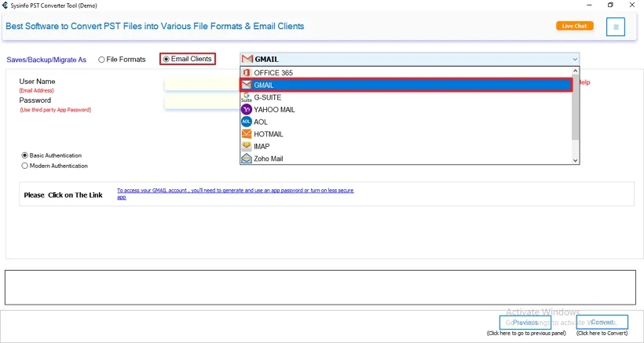This screenshot has width=644, height=343.
Task: Click the Convert button
Action: click(602, 323)
